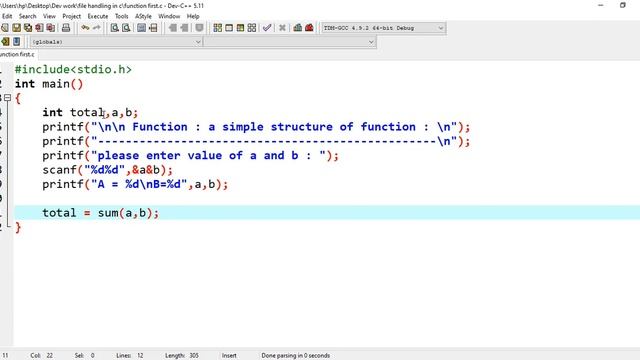Click the Rebuild All icon
Image resolution: width=640 pixels, height=360 pixels.
(252, 28)
